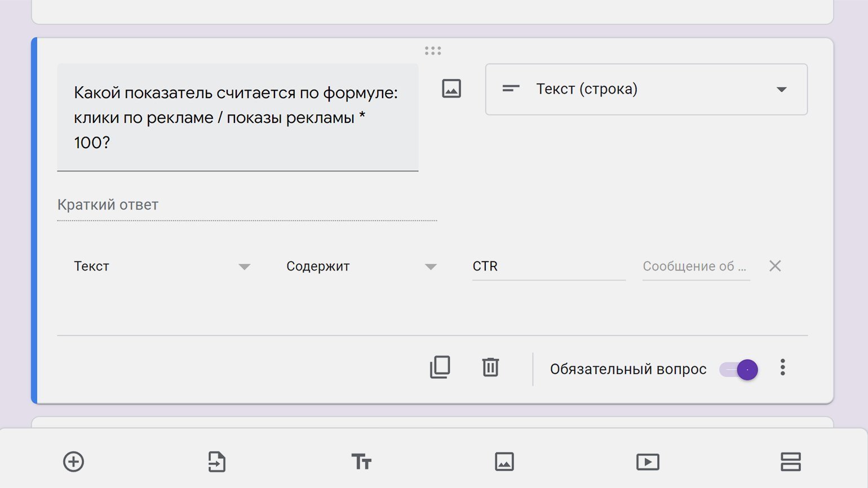Open the question type dropdown
The width and height of the screenshot is (868, 488).
click(646, 89)
